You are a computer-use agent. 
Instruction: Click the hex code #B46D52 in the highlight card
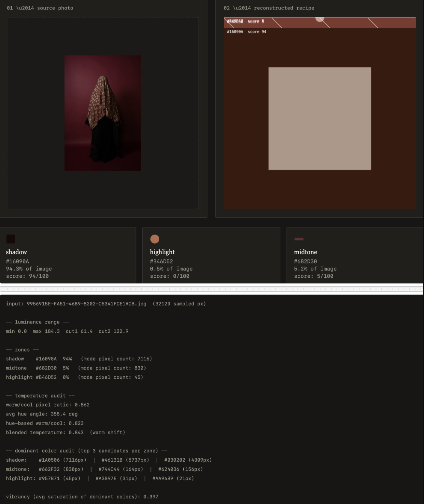tap(162, 261)
